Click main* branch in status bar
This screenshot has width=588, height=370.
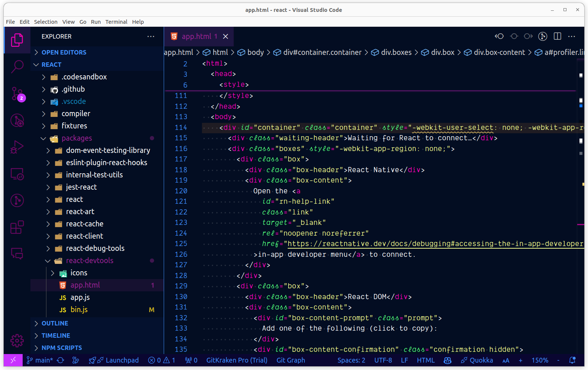(x=40, y=360)
